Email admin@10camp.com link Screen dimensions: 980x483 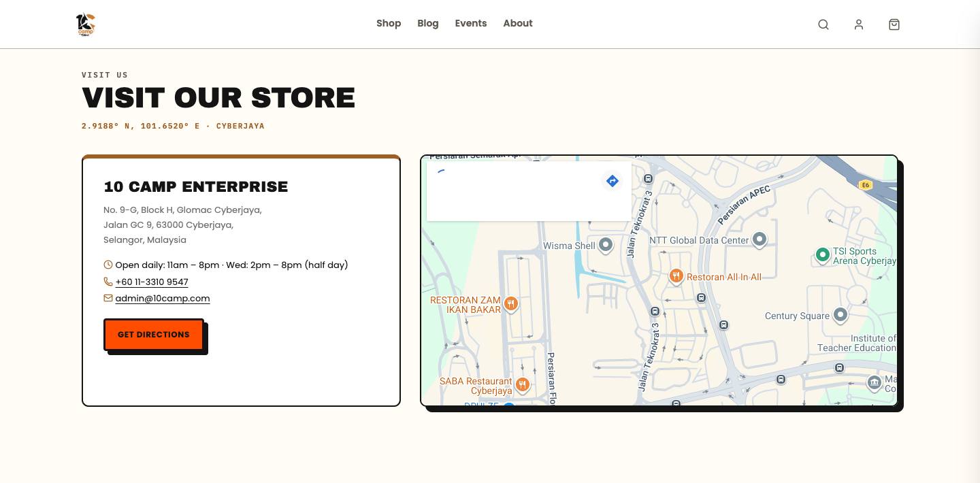tap(163, 298)
